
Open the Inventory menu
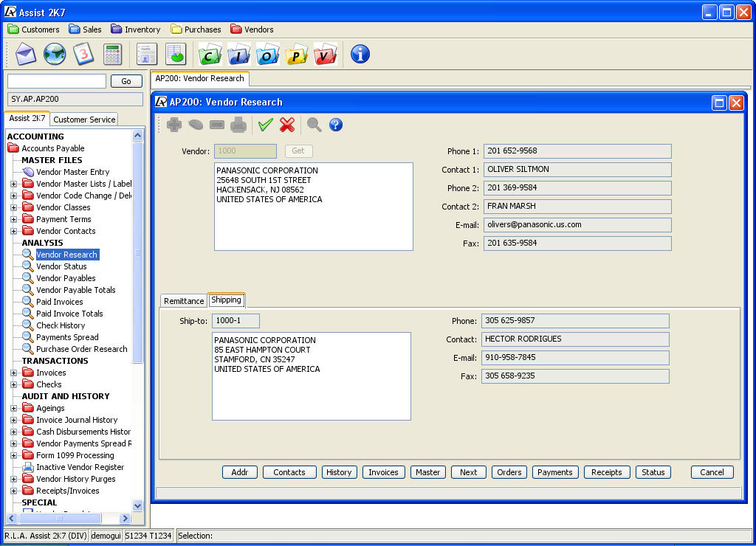136,30
